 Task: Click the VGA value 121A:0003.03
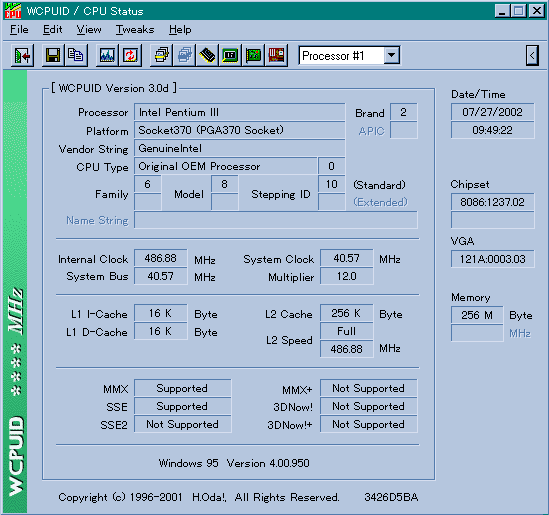(x=493, y=259)
